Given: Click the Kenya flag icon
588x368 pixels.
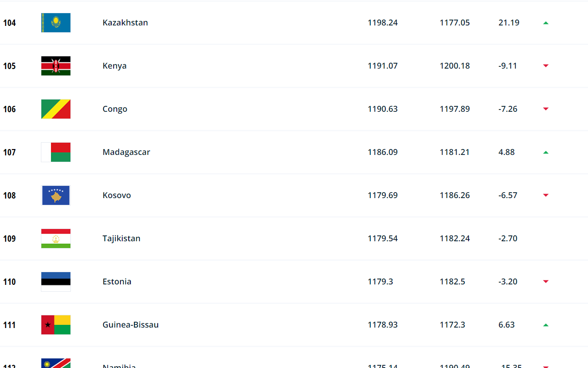Looking at the screenshot, I should click(56, 66).
